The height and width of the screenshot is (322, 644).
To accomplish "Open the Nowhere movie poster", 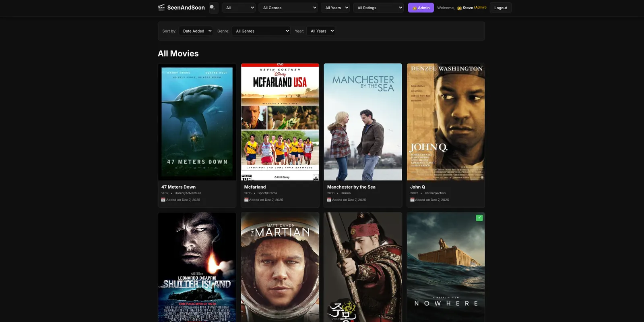I will click(446, 267).
